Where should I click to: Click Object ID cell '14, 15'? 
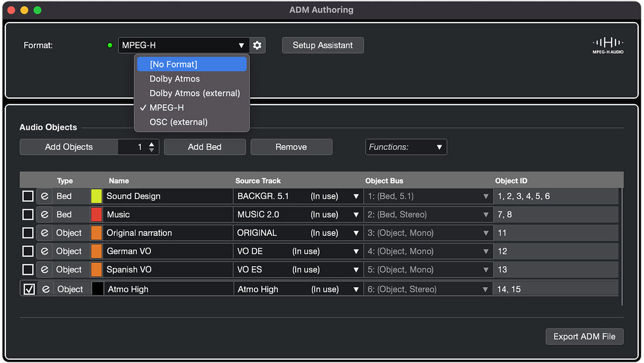(x=556, y=289)
